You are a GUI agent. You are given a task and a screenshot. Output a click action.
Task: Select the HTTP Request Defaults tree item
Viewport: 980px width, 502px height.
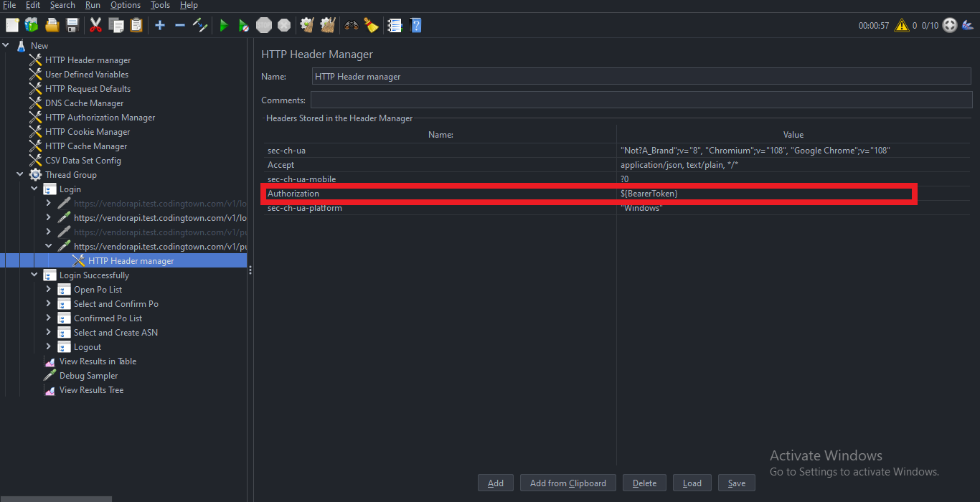[88, 88]
